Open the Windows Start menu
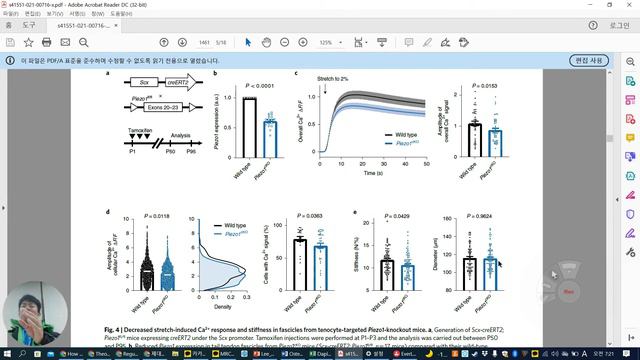 pyautogui.click(x=7, y=354)
